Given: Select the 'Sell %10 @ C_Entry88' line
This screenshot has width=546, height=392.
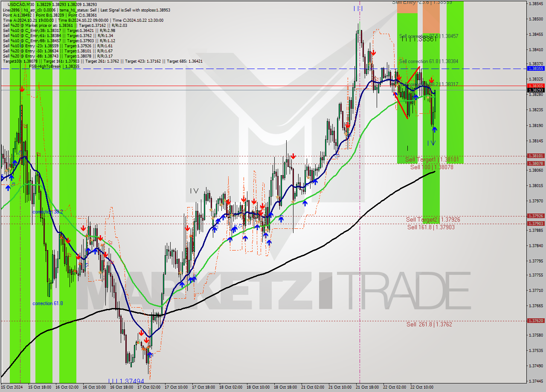Looking at the screenshot, I should pyautogui.click(x=59, y=40).
